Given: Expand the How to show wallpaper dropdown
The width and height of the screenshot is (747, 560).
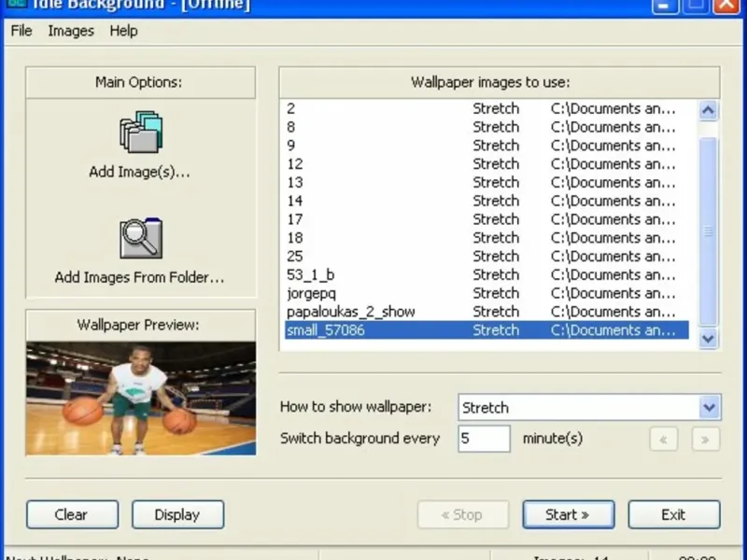Looking at the screenshot, I should coord(710,407).
